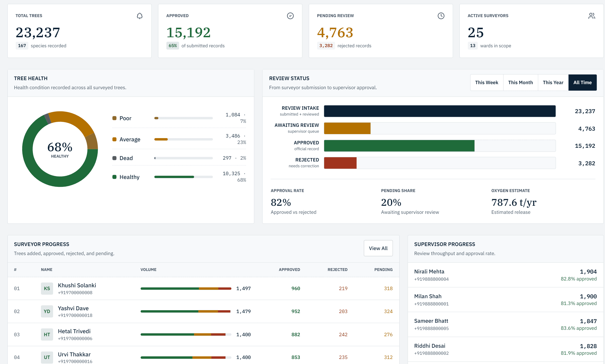Click the 787.6 t/yr oxygen estimate
This screenshot has height=364, width=605.
[514, 203]
